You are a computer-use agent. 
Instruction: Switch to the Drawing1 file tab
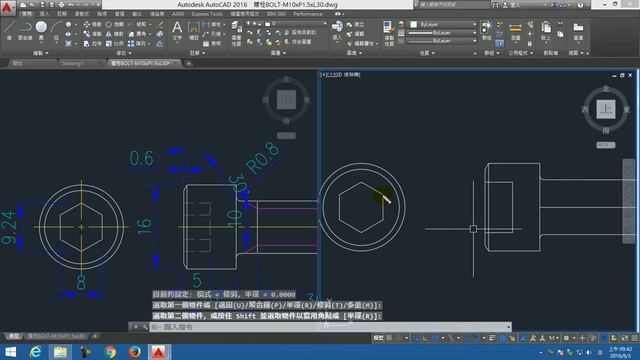72,63
